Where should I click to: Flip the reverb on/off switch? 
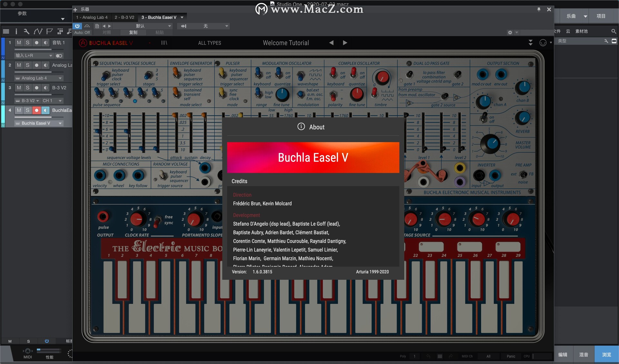(x=484, y=118)
